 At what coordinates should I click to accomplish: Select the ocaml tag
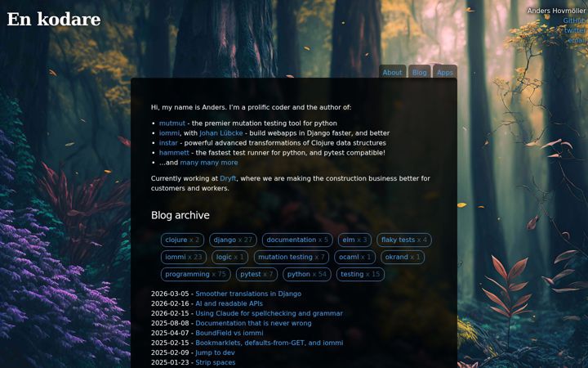click(354, 257)
